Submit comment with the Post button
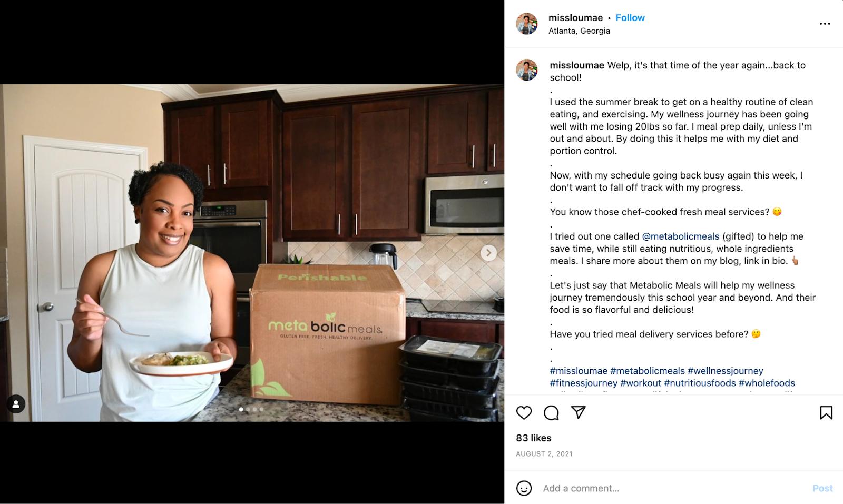 tap(822, 488)
